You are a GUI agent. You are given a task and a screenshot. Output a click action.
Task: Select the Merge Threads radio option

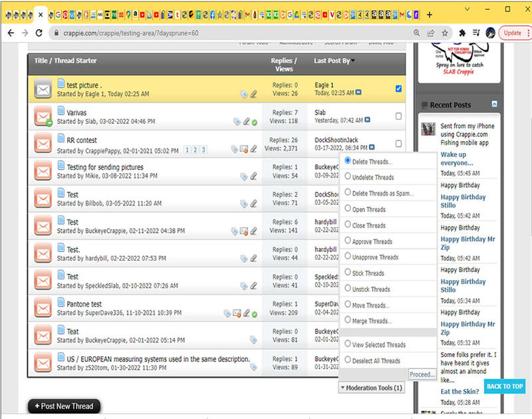348,320
